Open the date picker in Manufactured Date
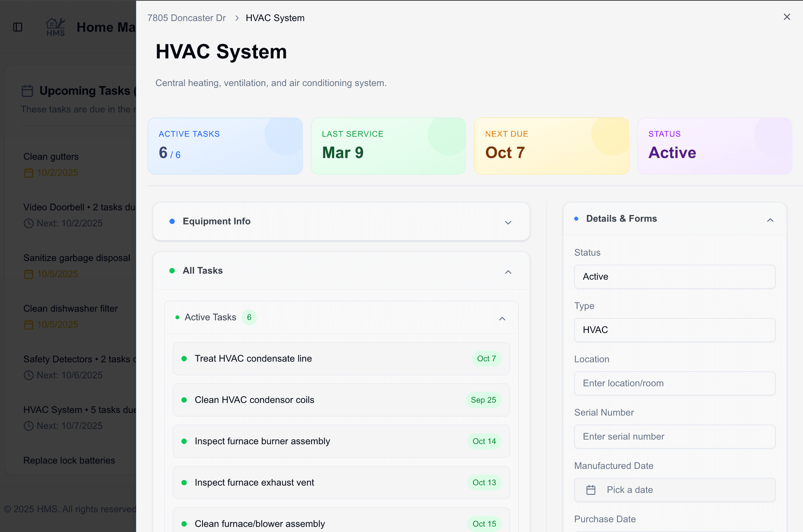803x532 pixels. click(591, 489)
